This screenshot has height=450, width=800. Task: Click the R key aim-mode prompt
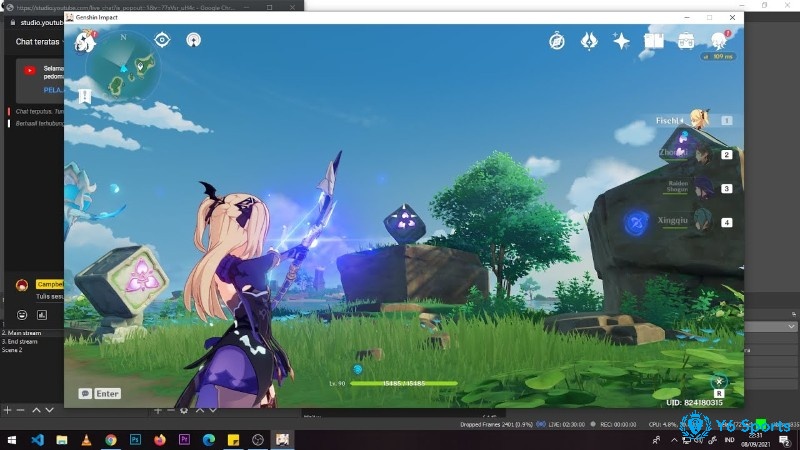click(719, 393)
